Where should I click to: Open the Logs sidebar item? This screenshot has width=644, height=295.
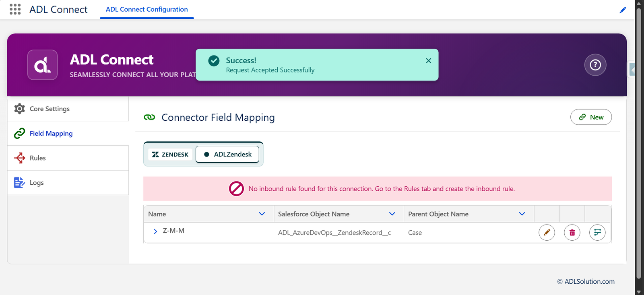click(68, 182)
